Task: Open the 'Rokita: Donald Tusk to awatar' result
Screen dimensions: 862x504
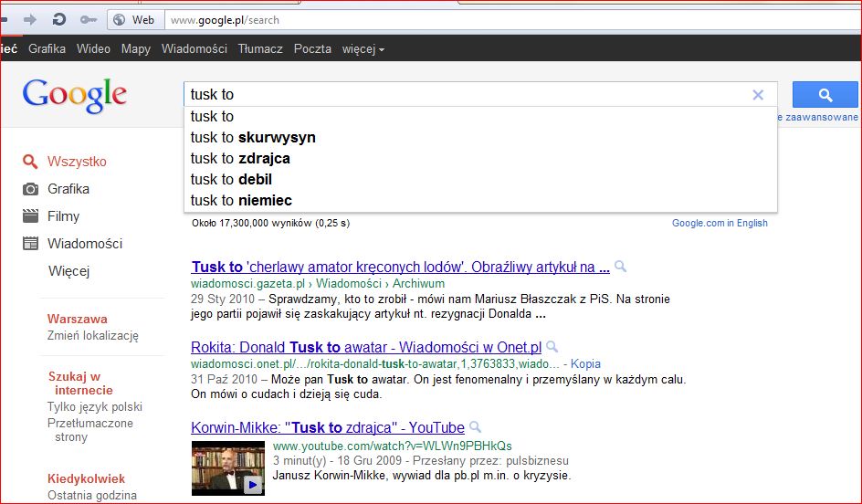Action: coord(366,347)
